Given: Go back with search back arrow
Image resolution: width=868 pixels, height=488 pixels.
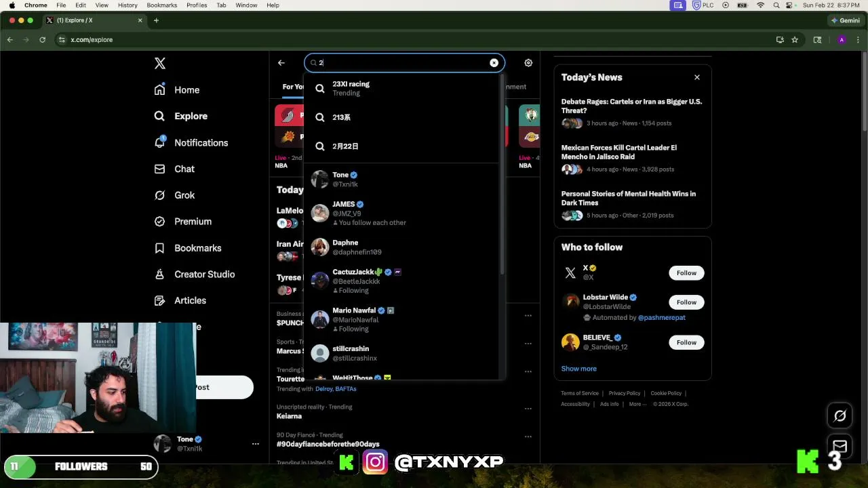Looking at the screenshot, I should (281, 63).
